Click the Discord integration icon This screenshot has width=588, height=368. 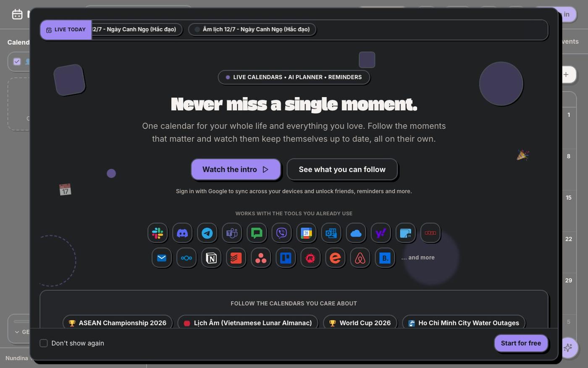(x=182, y=233)
